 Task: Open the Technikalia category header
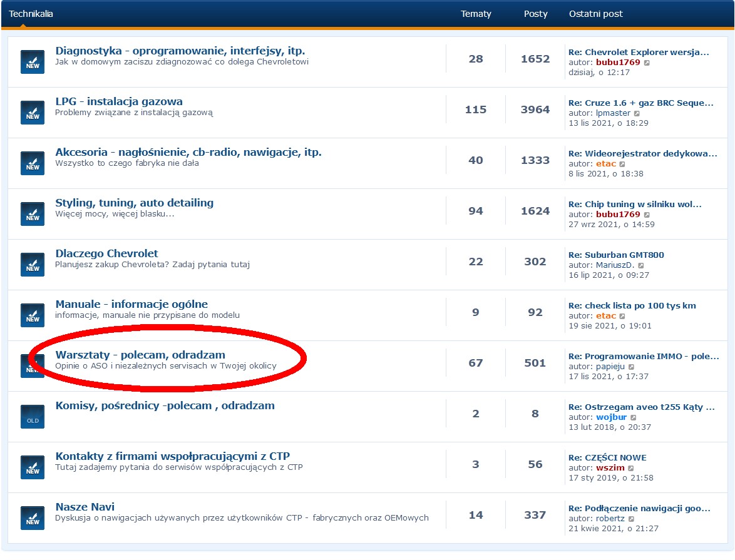[x=31, y=14]
